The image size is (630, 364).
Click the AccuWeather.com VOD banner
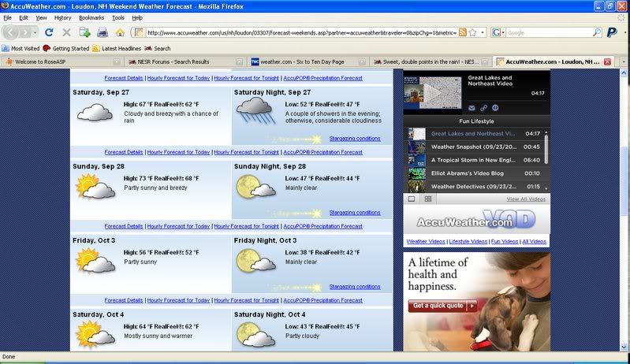tap(476, 220)
